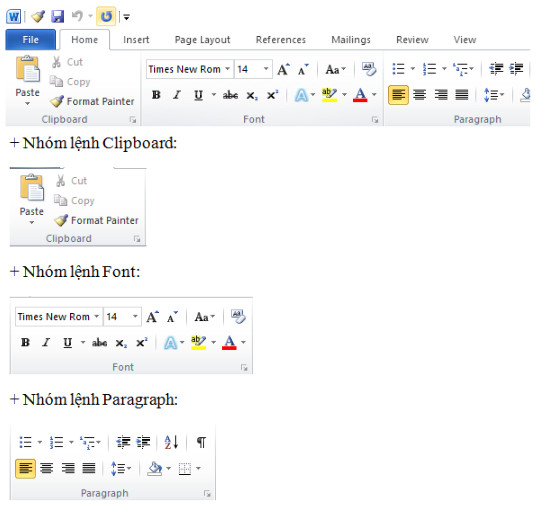This screenshot has height=505, width=536.
Task: Open the Font dialog launcher in top ribbon
Action: (x=375, y=120)
